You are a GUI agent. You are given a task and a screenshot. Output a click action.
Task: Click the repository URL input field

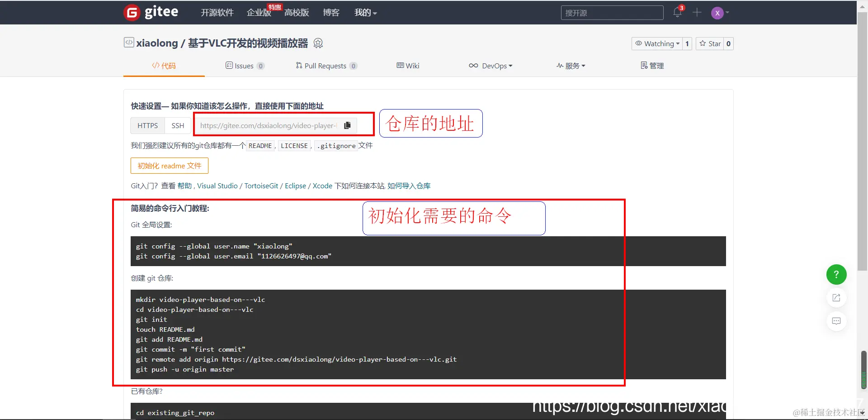pyautogui.click(x=269, y=125)
